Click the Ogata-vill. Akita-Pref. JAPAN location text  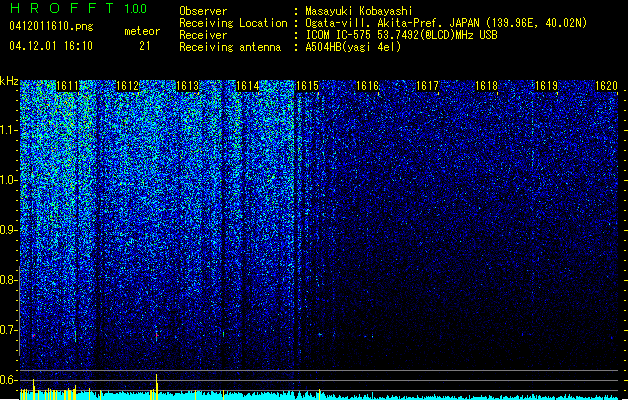pyautogui.click(x=446, y=23)
